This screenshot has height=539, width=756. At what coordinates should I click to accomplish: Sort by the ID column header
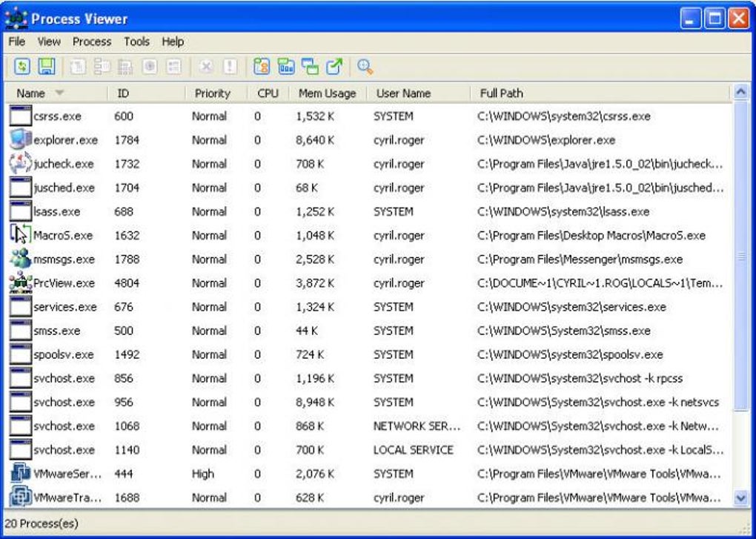147,93
